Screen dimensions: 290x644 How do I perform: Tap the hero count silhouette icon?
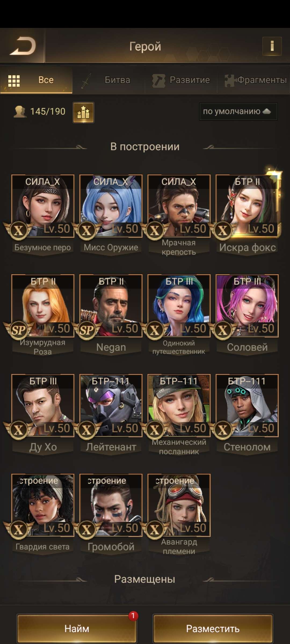click(20, 112)
